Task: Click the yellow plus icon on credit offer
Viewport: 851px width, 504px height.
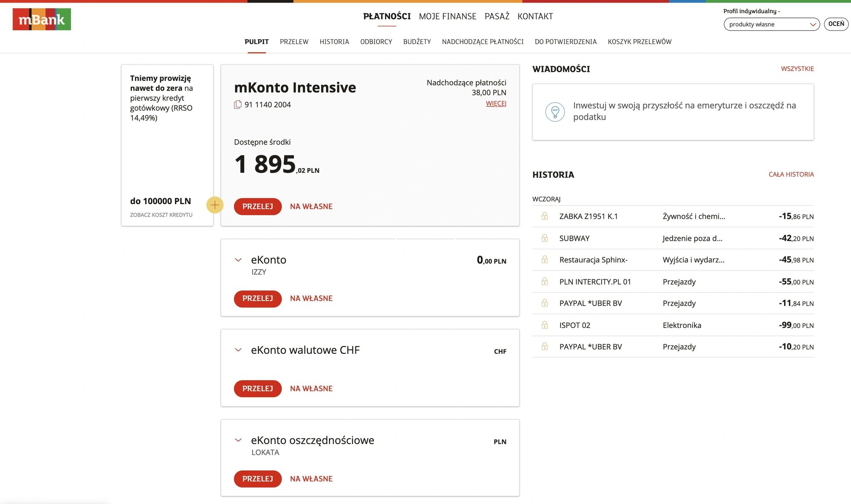Action: (x=215, y=205)
